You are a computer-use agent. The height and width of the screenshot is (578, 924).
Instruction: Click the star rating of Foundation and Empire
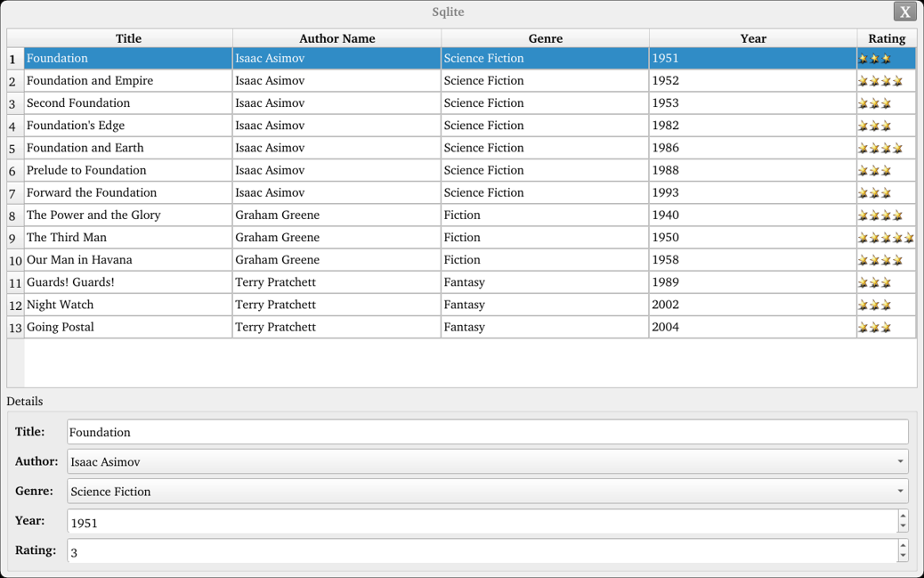click(880, 81)
